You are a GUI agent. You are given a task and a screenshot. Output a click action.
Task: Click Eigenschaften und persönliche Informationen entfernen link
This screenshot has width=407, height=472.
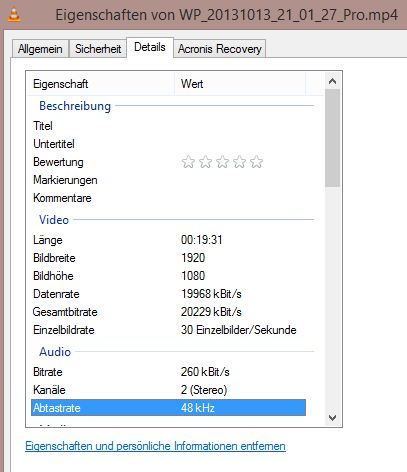click(x=155, y=446)
